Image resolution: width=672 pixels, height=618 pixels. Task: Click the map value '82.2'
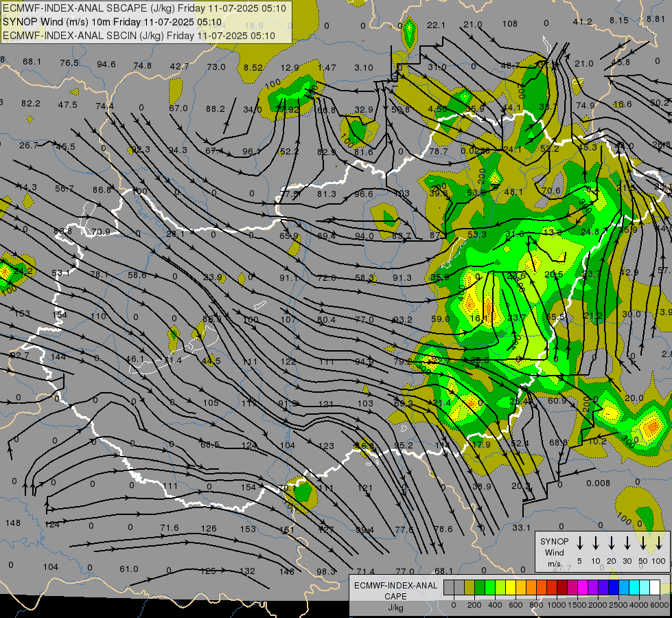pyautogui.click(x=30, y=104)
